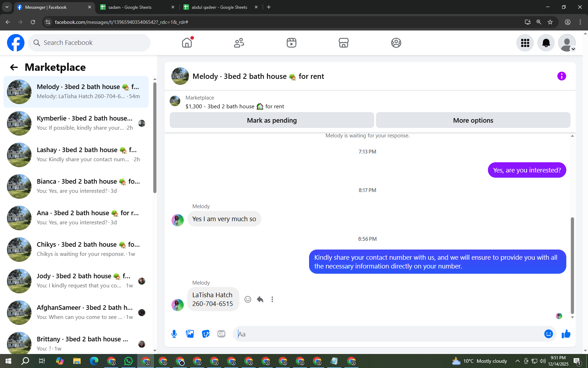Open the zoom magnifier icon in address bar
588x368 pixels.
539,22
